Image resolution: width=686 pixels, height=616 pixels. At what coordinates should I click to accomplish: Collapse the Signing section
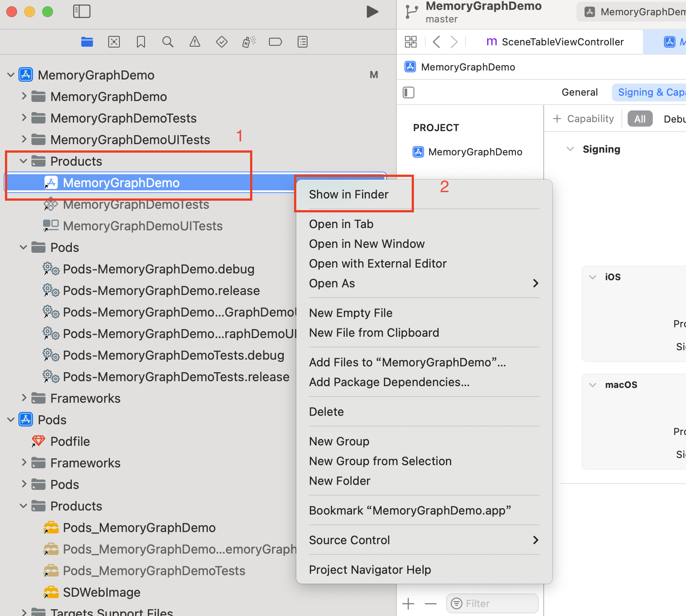(x=570, y=149)
